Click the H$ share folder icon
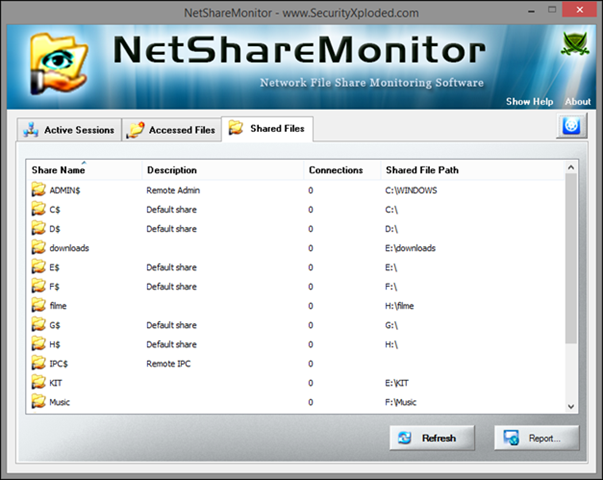 coord(38,343)
